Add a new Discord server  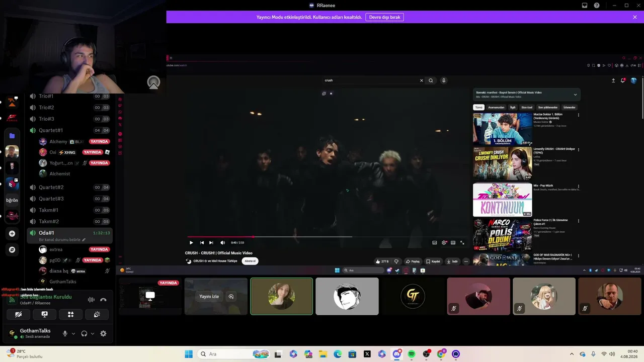[x=12, y=233]
